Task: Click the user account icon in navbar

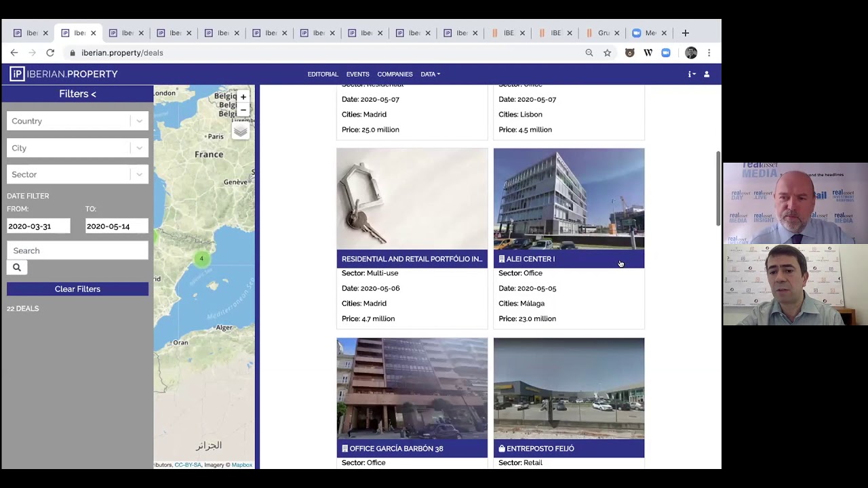Action: tap(707, 74)
